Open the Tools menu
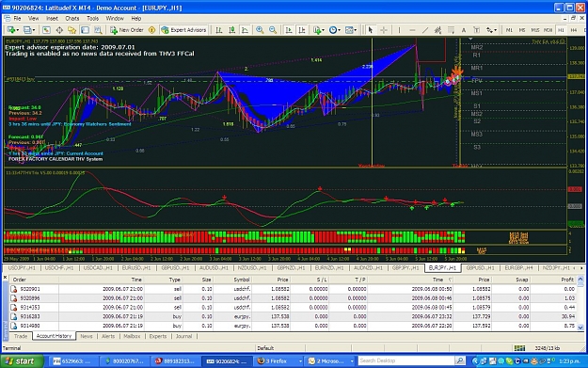Screen dimensions: 588x368 coord(92,19)
